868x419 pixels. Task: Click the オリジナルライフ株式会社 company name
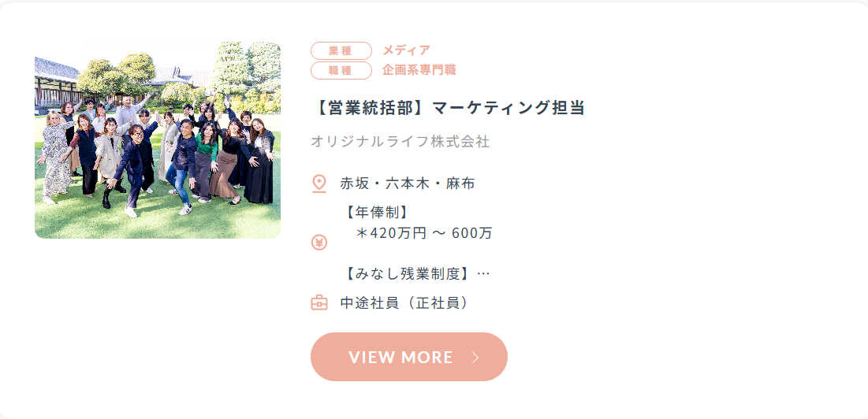[400, 142]
